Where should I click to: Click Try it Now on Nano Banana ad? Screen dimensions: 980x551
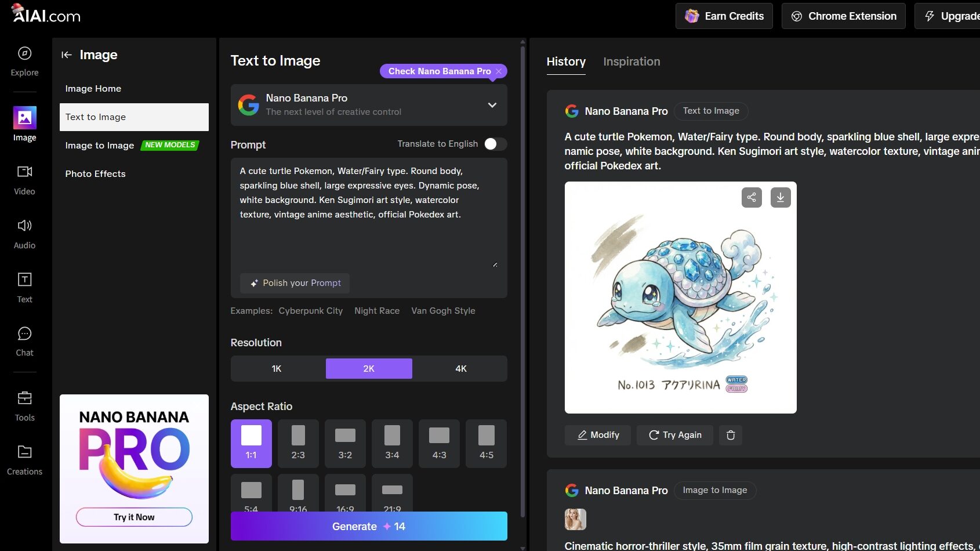click(134, 517)
